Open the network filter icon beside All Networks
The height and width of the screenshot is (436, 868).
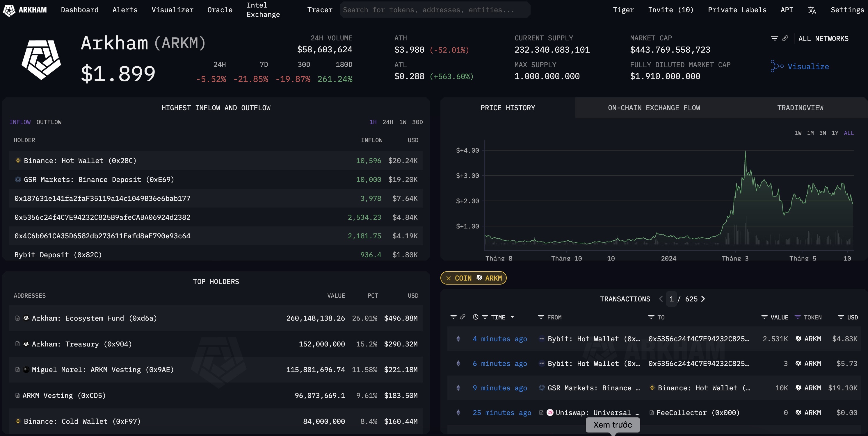coord(774,38)
